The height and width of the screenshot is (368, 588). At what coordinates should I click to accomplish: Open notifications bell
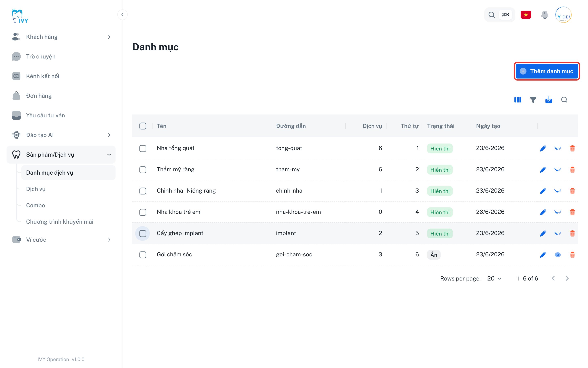tap(545, 15)
